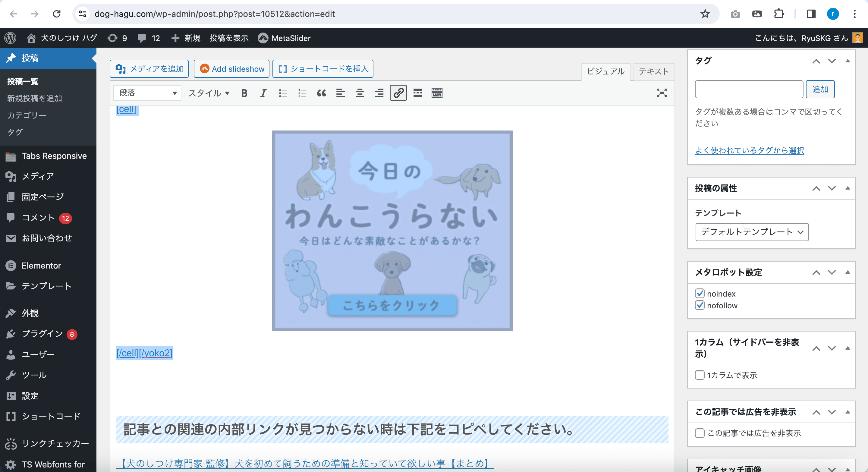Click the tag name input field
The width and height of the screenshot is (868, 472).
click(x=749, y=89)
